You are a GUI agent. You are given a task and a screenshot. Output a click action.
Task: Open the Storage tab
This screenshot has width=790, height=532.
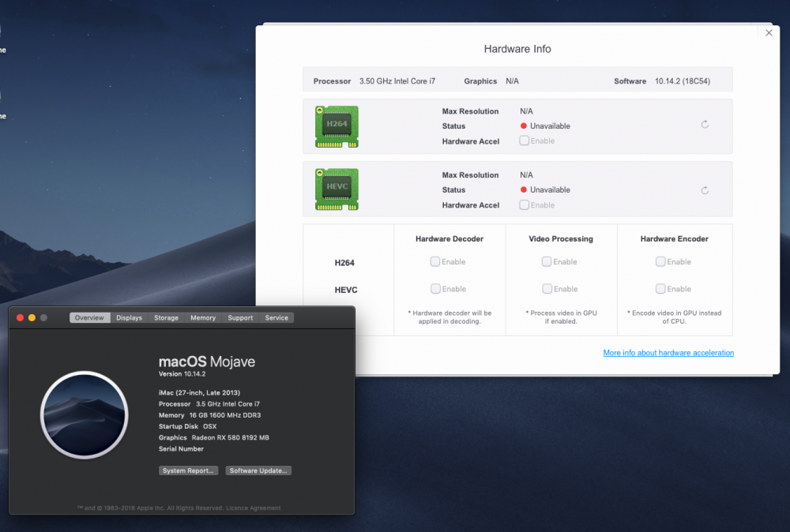[x=166, y=317]
